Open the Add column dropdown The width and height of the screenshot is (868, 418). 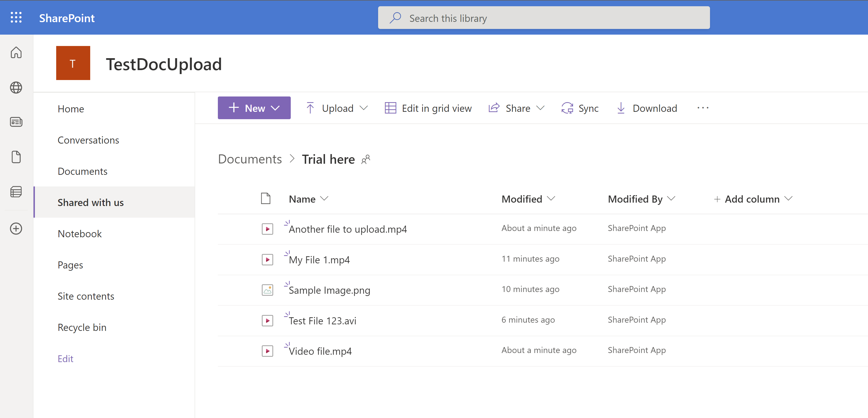[x=753, y=199]
